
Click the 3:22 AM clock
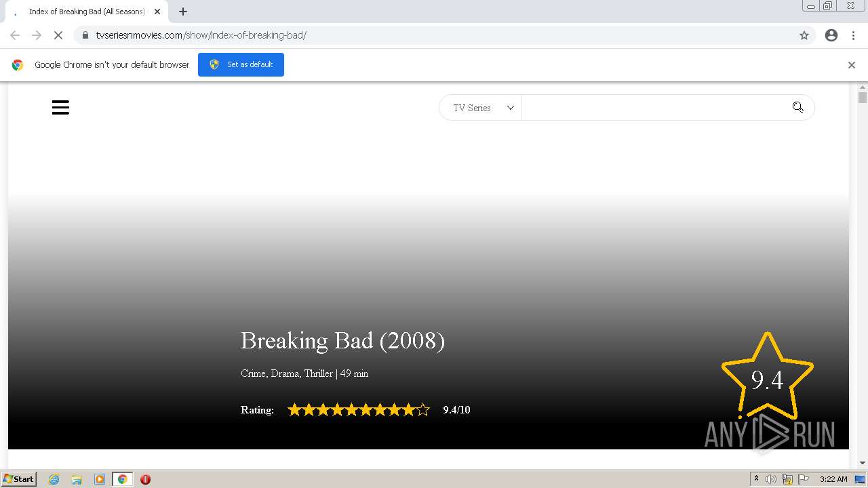point(833,479)
